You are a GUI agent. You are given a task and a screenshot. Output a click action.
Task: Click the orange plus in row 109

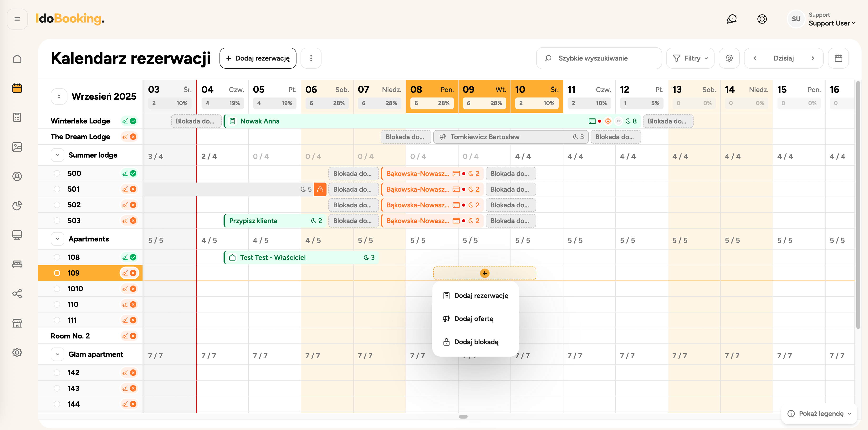tap(484, 273)
